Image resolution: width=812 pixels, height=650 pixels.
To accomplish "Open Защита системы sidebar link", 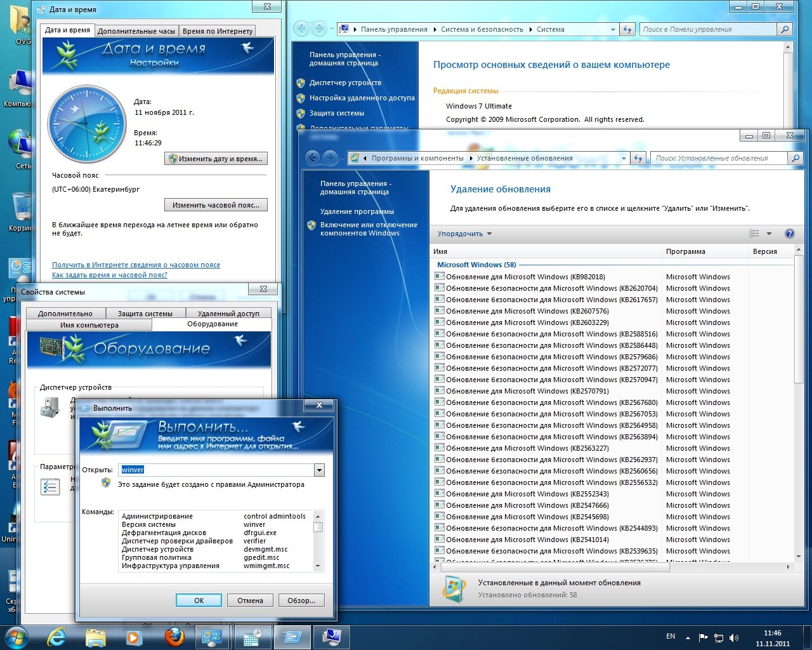I will pos(336,113).
